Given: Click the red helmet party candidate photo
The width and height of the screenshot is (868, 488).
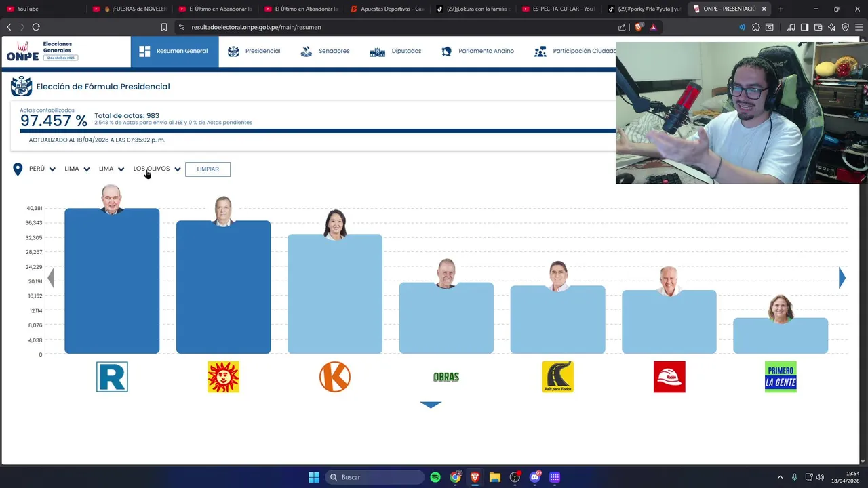Looking at the screenshot, I should click(669, 281).
